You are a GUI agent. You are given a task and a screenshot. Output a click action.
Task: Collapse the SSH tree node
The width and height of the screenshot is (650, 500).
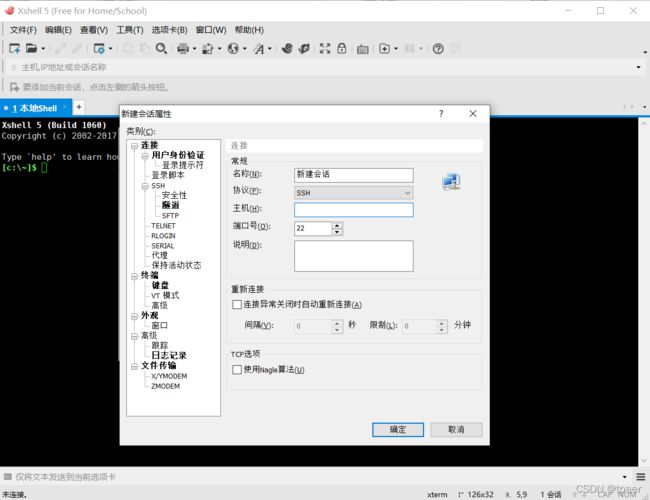145,186
